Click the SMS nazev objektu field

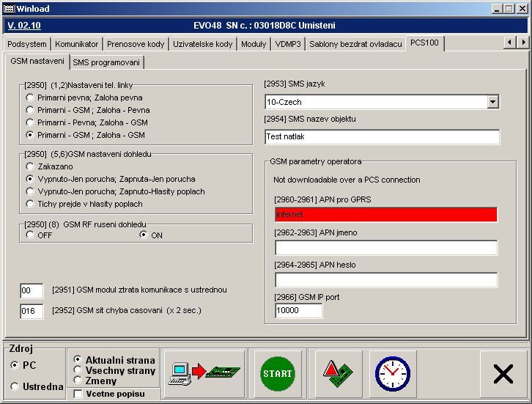pyautogui.click(x=382, y=137)
